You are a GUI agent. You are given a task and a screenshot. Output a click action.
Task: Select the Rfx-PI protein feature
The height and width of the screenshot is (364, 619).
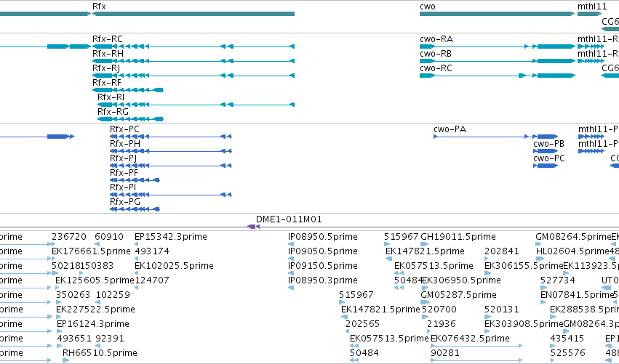tap(123, 187)
